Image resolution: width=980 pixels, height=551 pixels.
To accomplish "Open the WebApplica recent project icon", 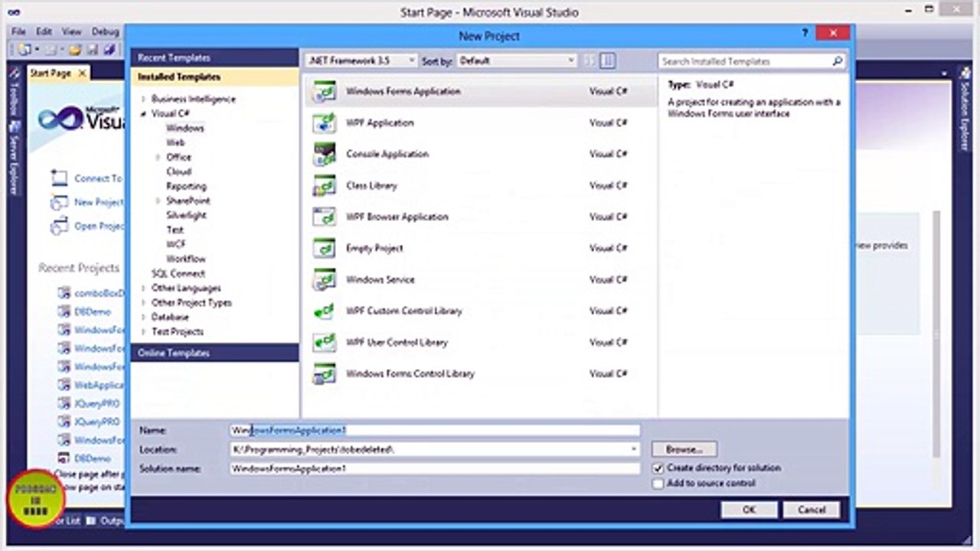I will pyautogui.click(x=64, y=385).
